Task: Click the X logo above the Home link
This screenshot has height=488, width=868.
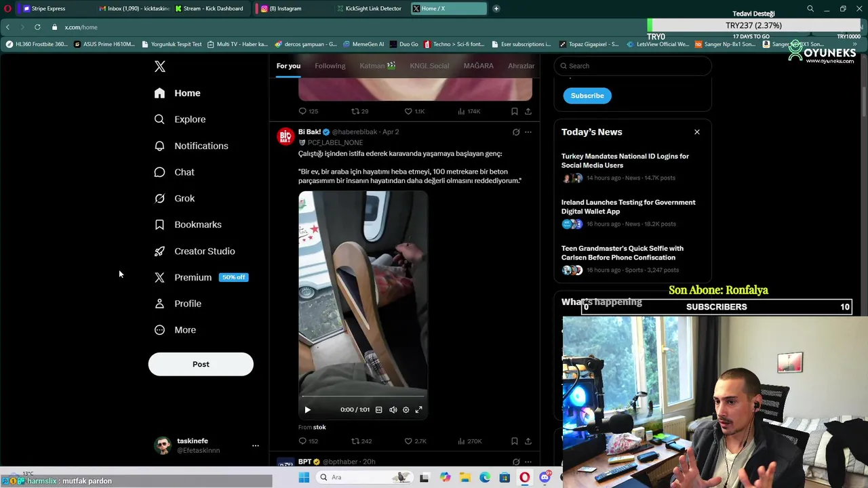Action: tap(159, 66)
